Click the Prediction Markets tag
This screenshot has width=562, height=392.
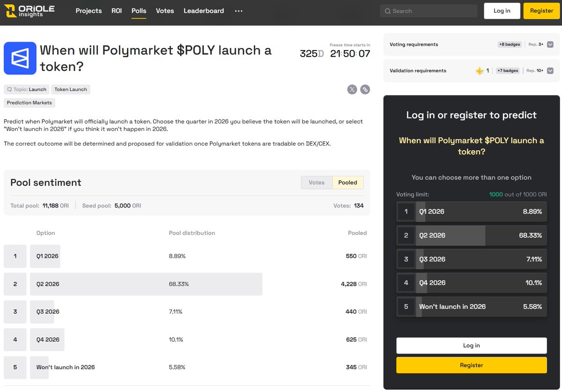(30, 103)
